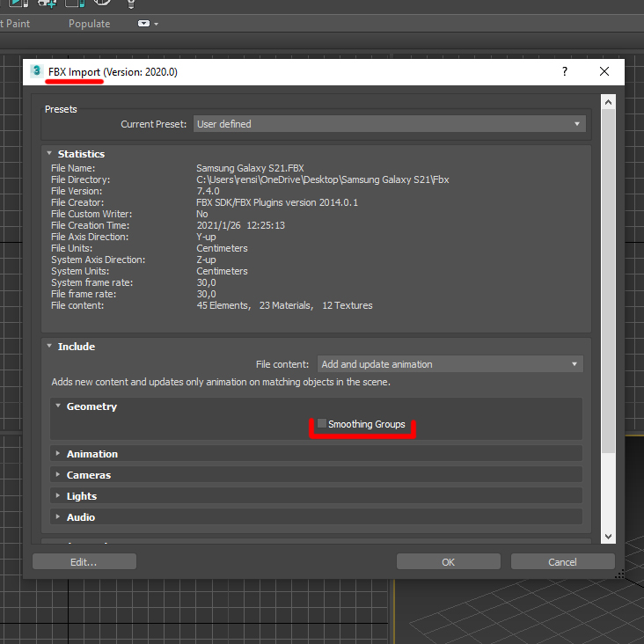Switch to the Object Paint ribbon tab

(x=15, y=24)
